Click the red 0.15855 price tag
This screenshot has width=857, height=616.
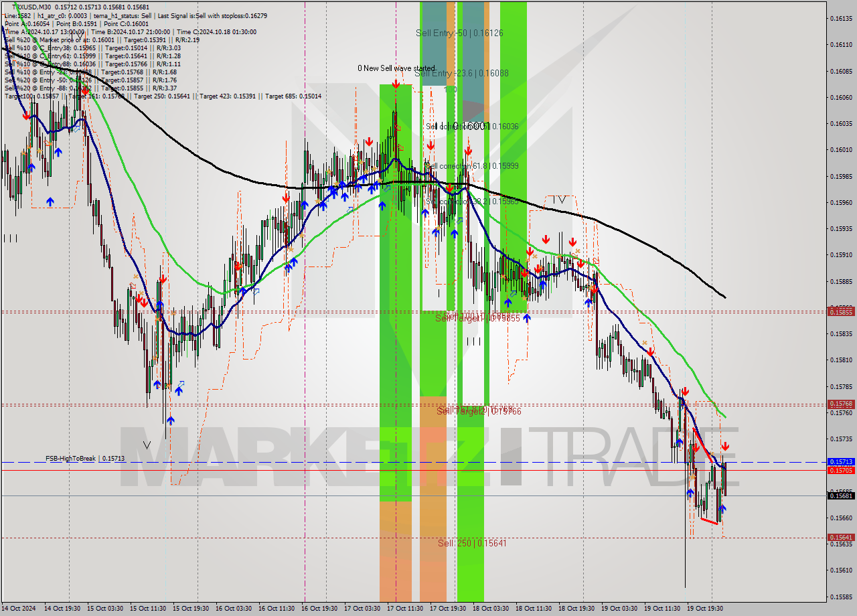(x=841, y=312)
